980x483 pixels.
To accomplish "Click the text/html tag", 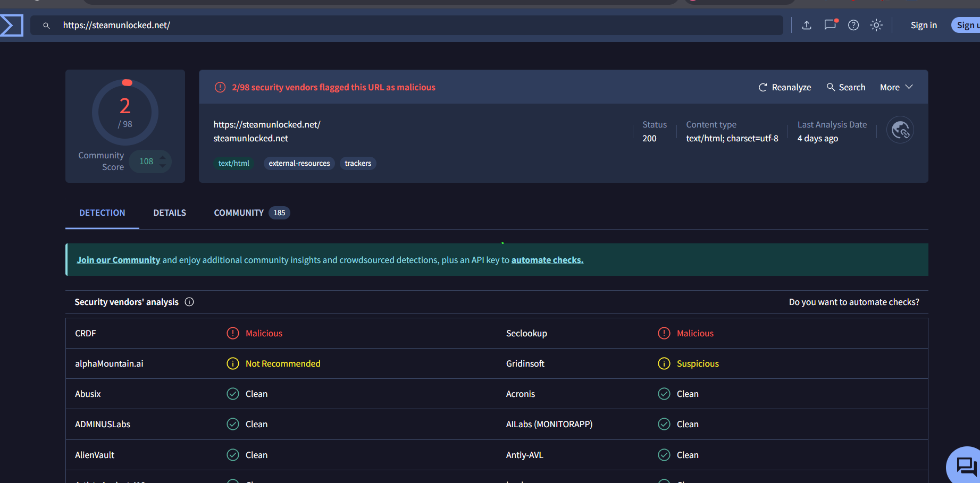I will [x=234, y=163].
